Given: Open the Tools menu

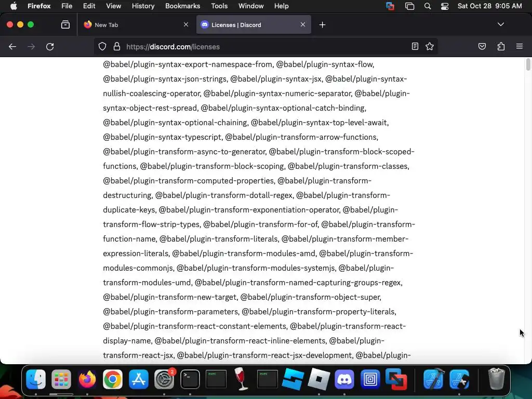Looking at the screenshot, I should (x=219, y=6).
